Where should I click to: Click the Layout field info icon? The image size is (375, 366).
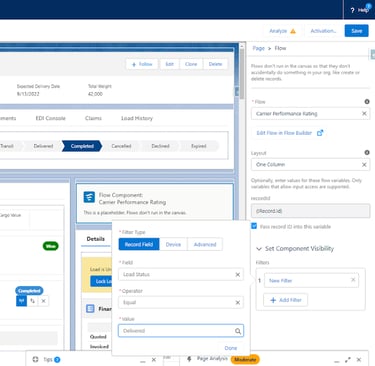pyautogui.click(x=367, y=152)
